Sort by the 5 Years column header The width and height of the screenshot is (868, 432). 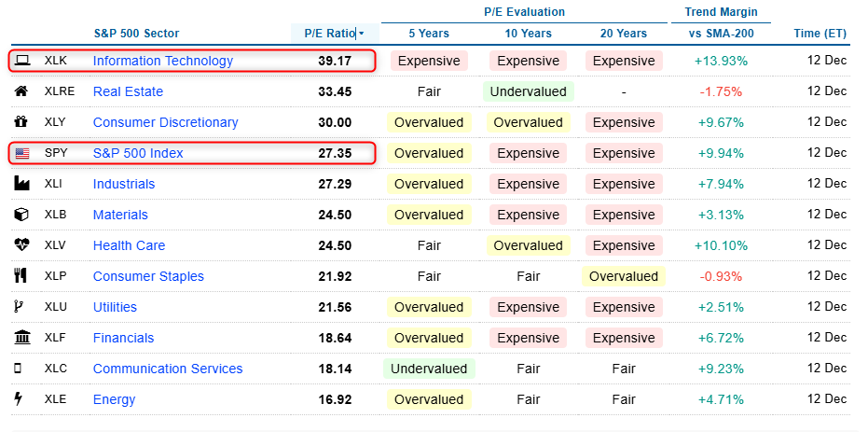pyautogui.click(x=429, y=34)
